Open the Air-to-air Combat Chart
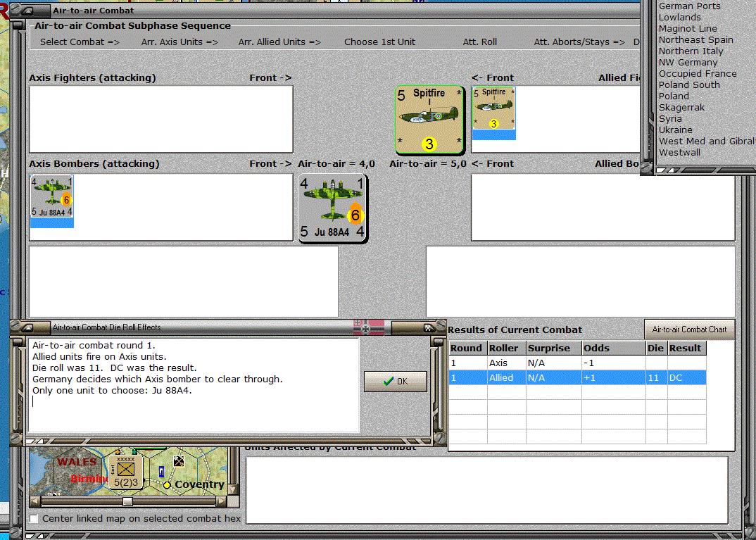756x540 pixels. 689,329
